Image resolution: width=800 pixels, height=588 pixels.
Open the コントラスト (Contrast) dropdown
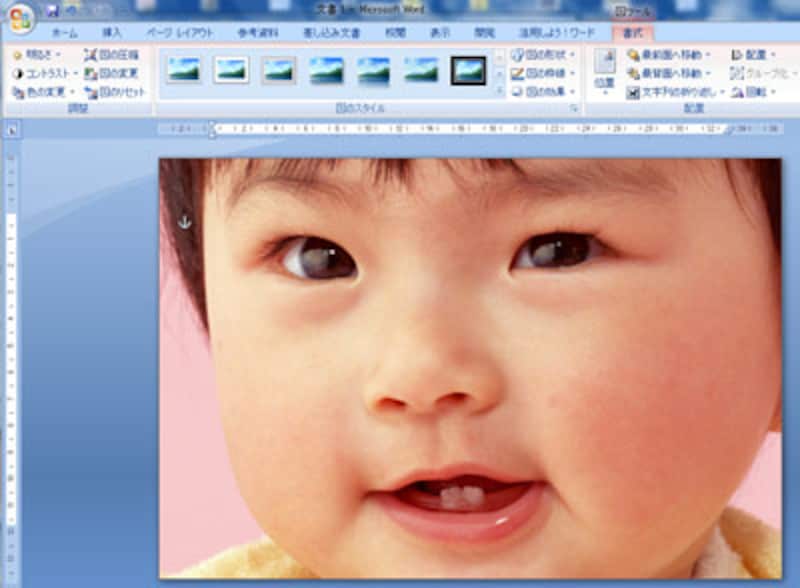[45, 73]
